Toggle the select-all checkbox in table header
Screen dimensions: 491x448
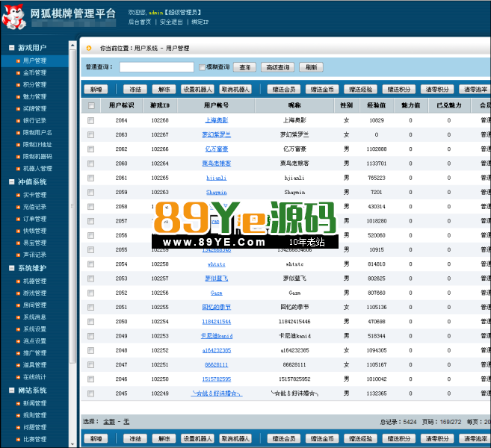[91, 105]
